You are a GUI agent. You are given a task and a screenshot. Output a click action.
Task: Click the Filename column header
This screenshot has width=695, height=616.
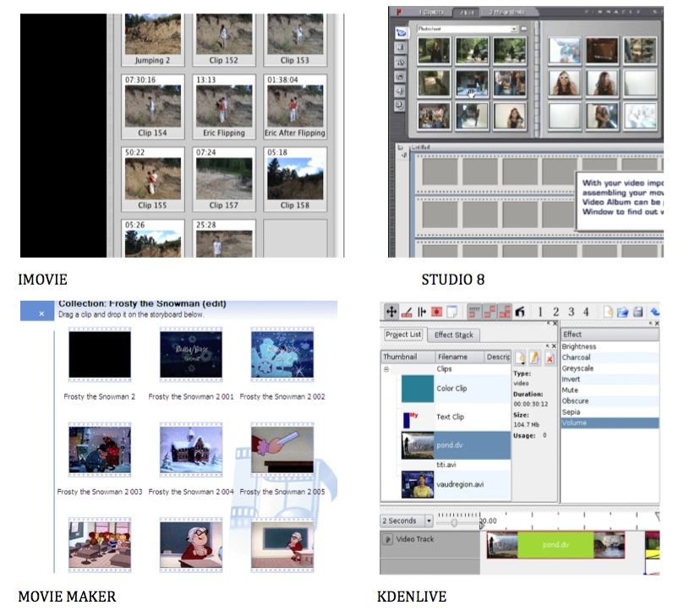[x=458, y=357]
